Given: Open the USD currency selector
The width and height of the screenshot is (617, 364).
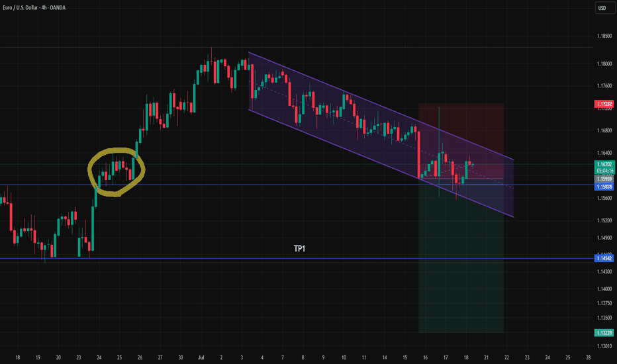Looking at the screenshot, I should (x=604, y=8).
